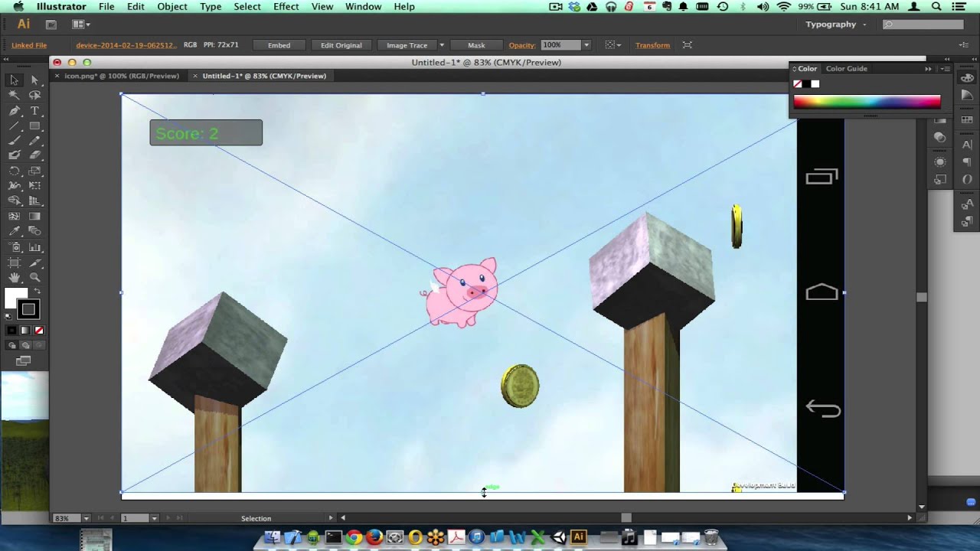Viewport: 980px width, 551px height.
Task: Select the Rectangle tool
Action: 34,126
